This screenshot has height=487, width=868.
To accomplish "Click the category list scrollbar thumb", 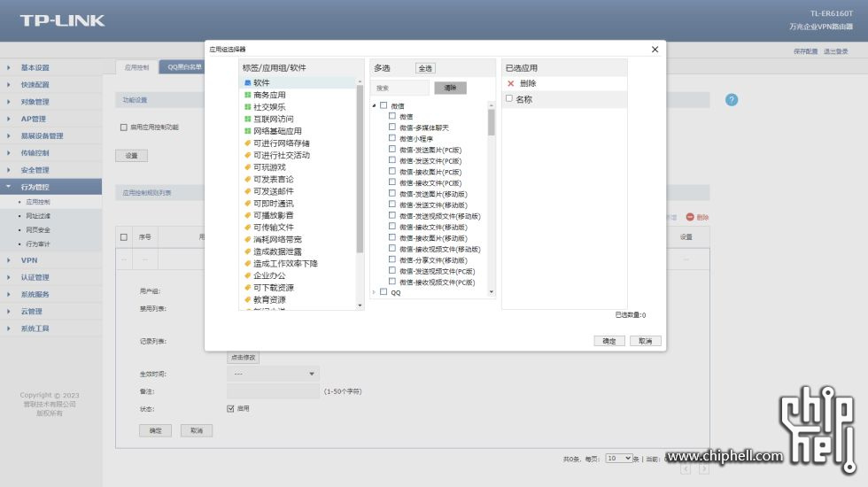I will (x=360, y=169).
